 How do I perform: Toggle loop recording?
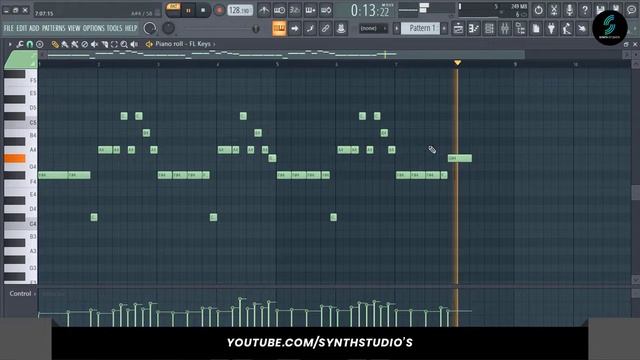(326, 10)
